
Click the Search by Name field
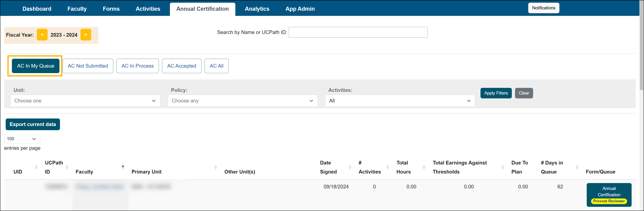pyautogui.click(x=358, y=32)
